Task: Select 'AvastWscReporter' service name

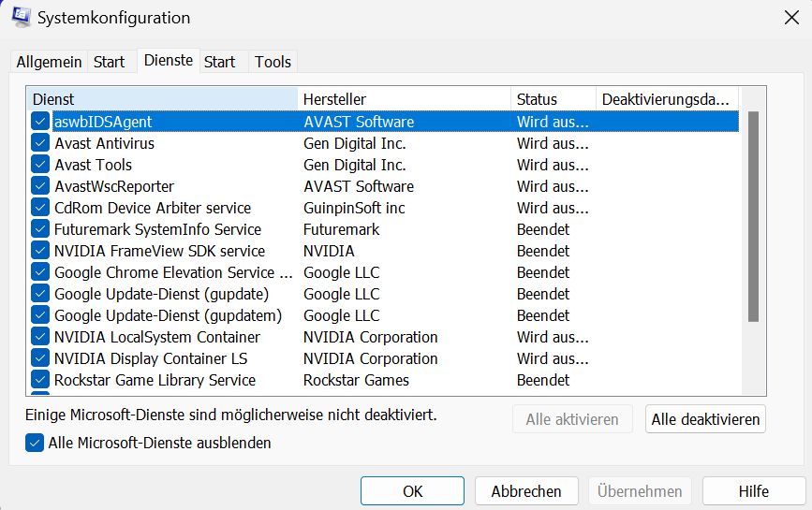Action: [114, 186]
